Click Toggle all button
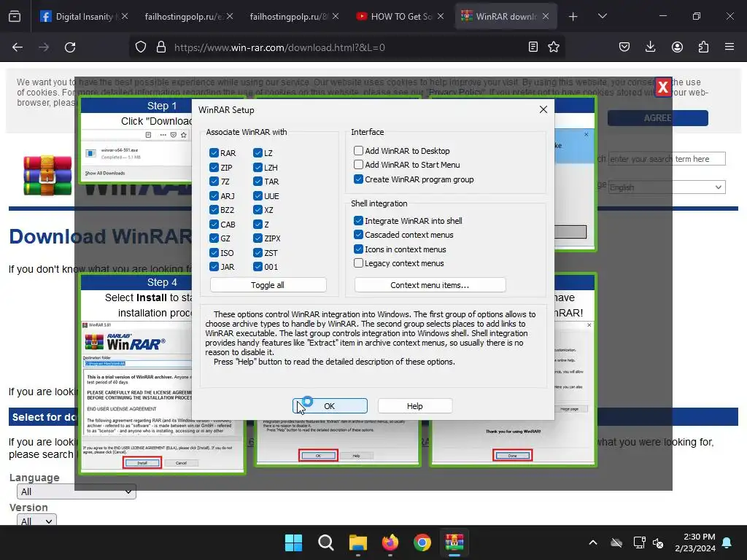Screen dimensions: 747x560 (268, 285)
